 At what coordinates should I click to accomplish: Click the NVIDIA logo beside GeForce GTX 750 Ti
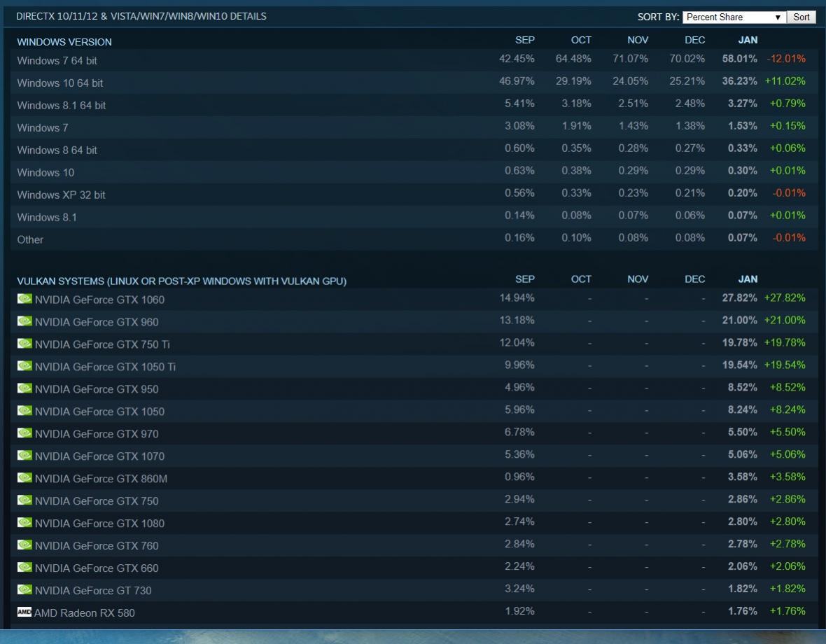pyautogui.click(x=24, y=344)
